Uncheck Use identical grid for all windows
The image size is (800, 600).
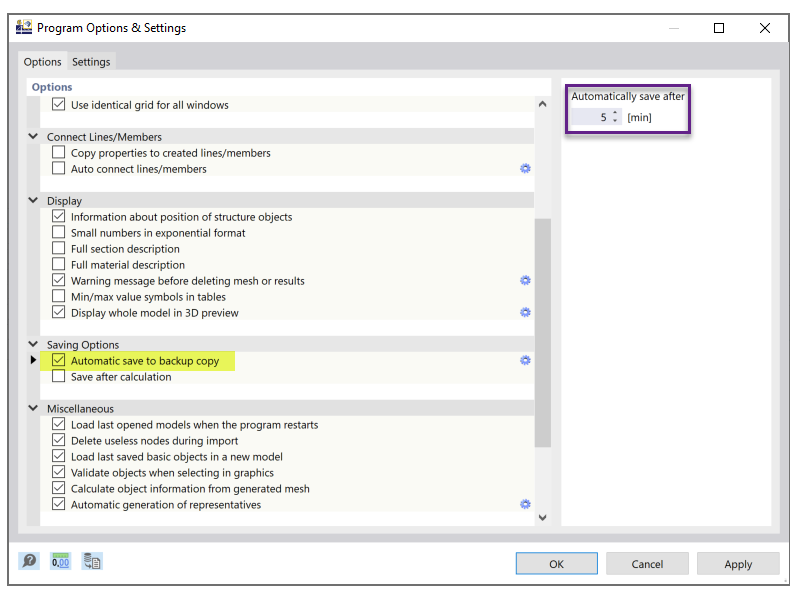click(x=58, y=105)
